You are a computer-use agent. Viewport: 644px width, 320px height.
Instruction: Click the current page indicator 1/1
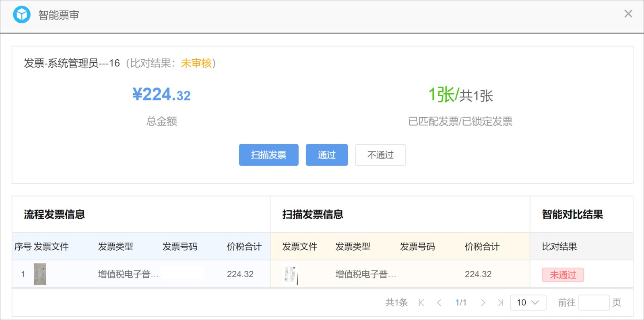tap(461, 303)
